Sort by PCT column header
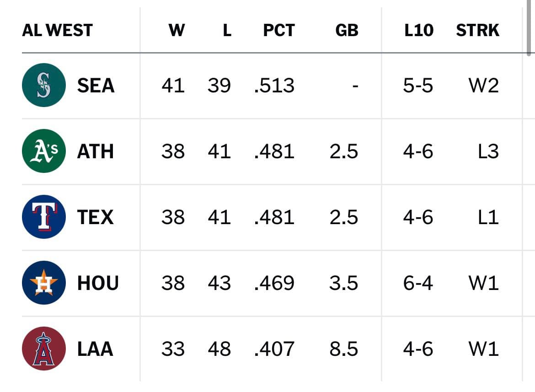 [x=279, y=30]
